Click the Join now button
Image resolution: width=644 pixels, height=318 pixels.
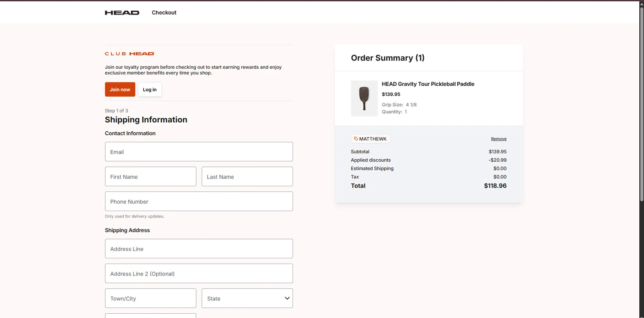point(120,89)
